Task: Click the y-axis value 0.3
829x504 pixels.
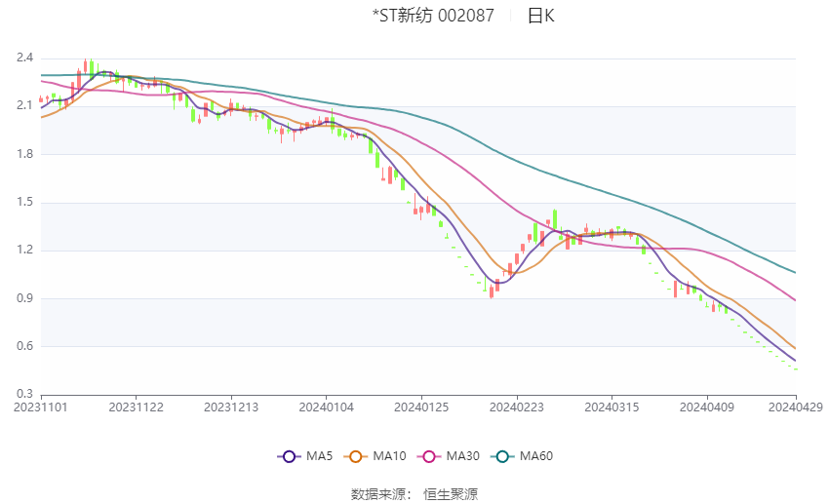Action: [24, 394]
